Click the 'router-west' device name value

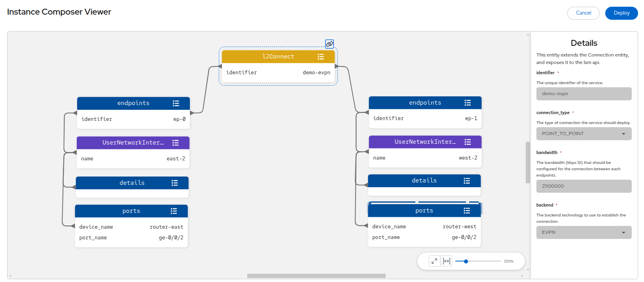[460, 227]
